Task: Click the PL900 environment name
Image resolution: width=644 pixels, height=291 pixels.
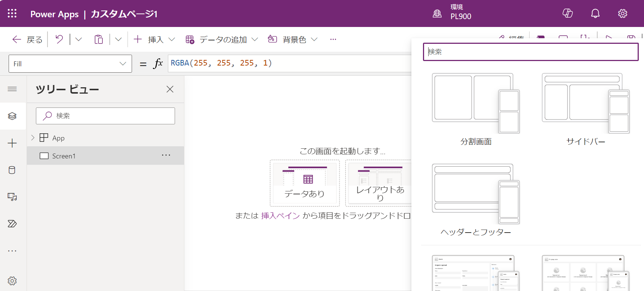Action: click(x=461, y=16)
